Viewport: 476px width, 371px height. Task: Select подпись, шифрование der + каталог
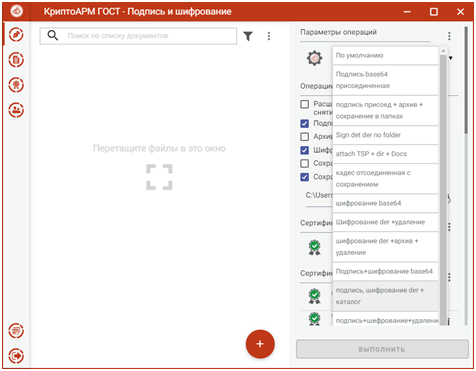(386, 296)
